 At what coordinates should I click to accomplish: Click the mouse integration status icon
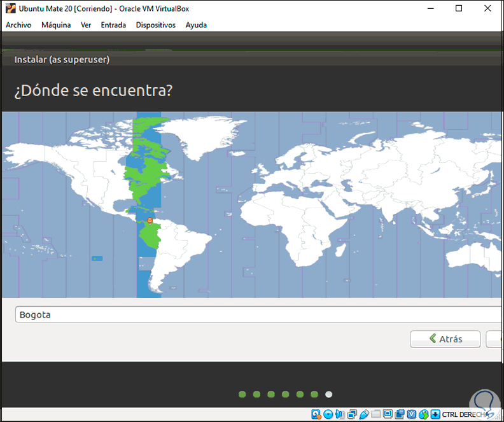point(423,414)
